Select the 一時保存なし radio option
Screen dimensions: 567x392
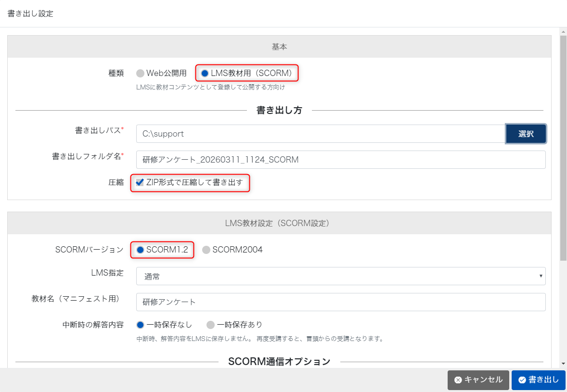point(140,325)
